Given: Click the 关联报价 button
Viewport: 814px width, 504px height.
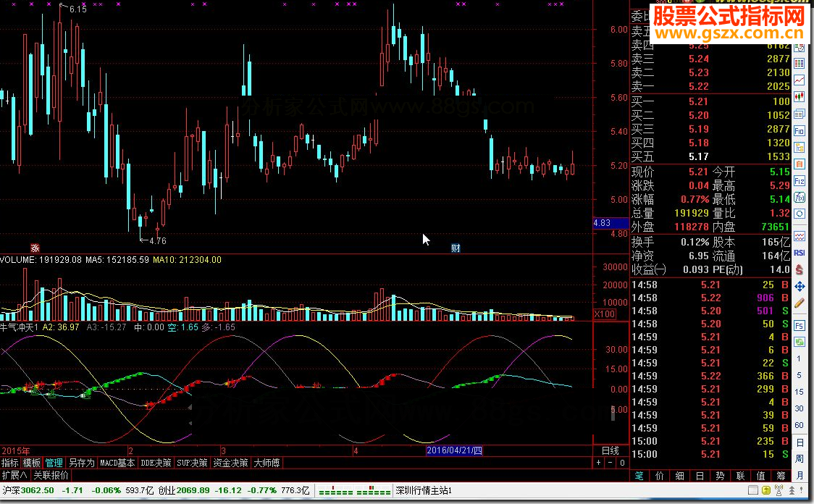Looking at the screenshot, I should (x=51, y=475).
